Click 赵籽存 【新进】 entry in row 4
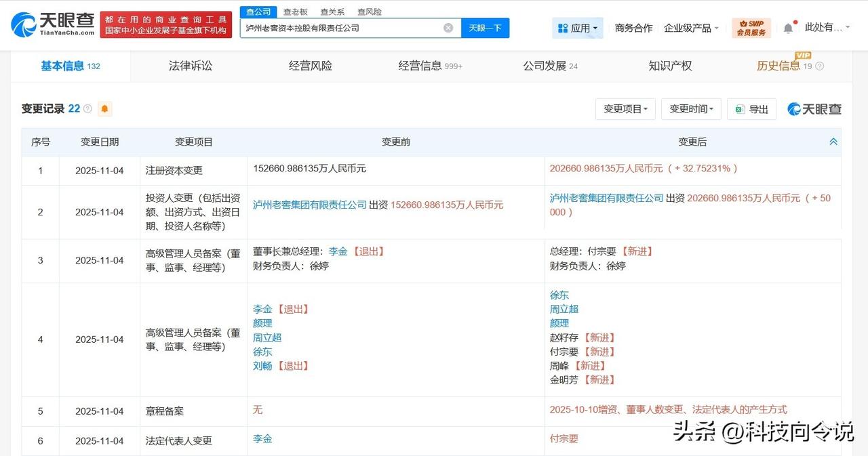The width and height of the screenshot is (868, 456). click(x=583, y=337)
